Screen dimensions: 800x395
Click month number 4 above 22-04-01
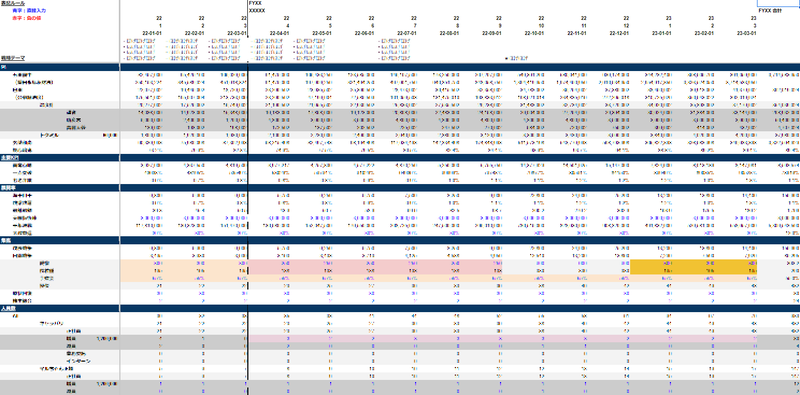pos(287,26)
